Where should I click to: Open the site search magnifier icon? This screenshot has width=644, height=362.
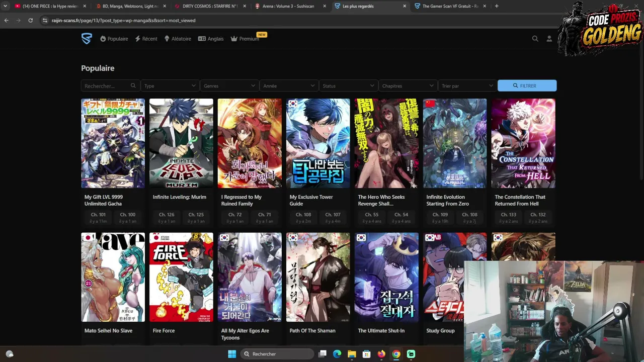[x=535, y=39]
